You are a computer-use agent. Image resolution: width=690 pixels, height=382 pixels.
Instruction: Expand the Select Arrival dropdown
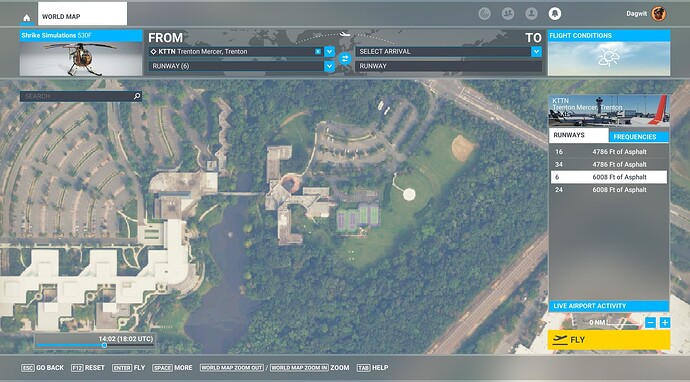pyautogui.click(x=536, y=51)
